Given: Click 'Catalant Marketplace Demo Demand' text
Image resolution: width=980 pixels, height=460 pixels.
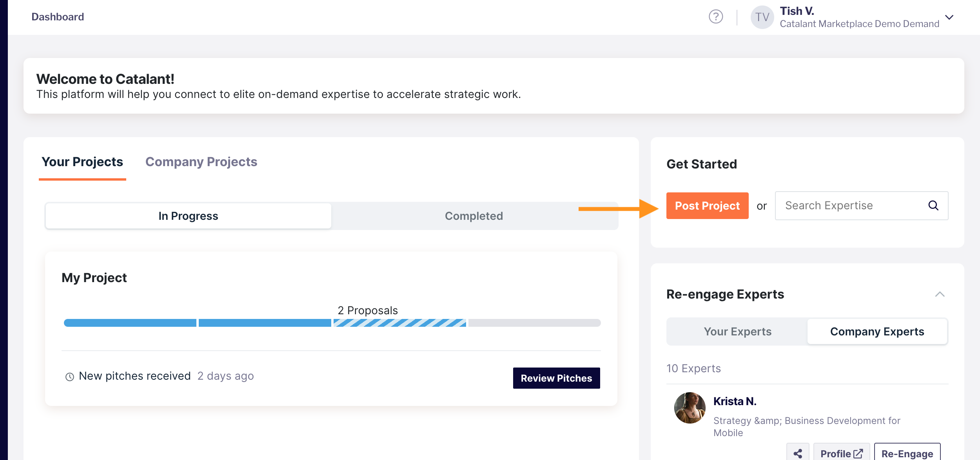Looking at the screenshot, I should 859,24.
